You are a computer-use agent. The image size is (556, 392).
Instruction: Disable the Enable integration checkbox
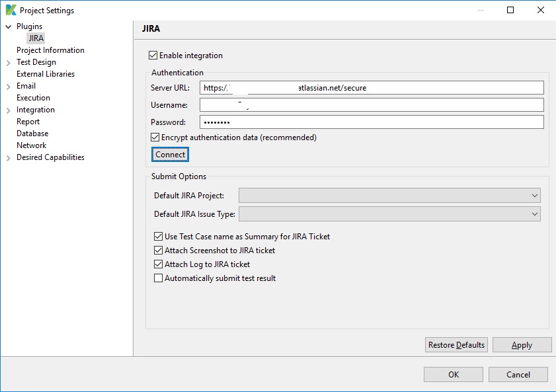coord(153,56)
